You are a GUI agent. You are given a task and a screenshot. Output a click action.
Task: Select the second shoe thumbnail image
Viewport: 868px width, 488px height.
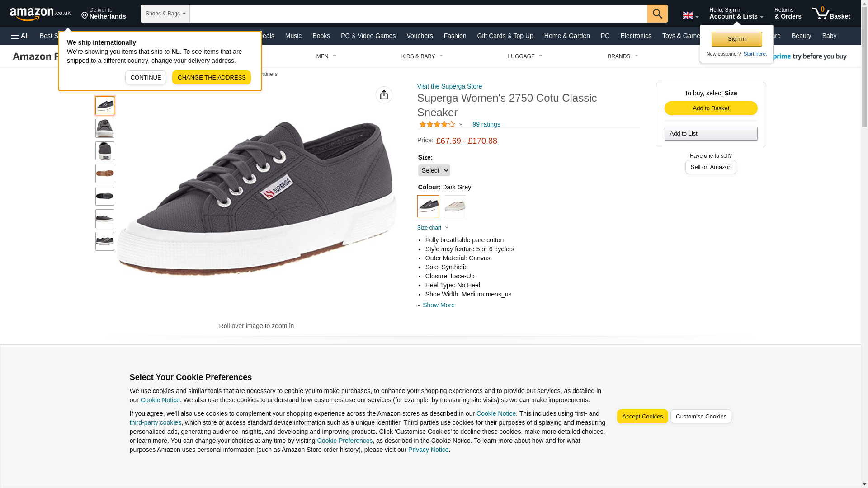pos(105,128)
